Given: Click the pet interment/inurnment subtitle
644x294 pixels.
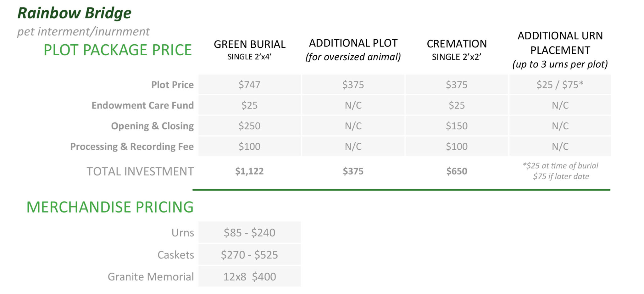Looking at the screenshot, I should [x=83, y=31].
